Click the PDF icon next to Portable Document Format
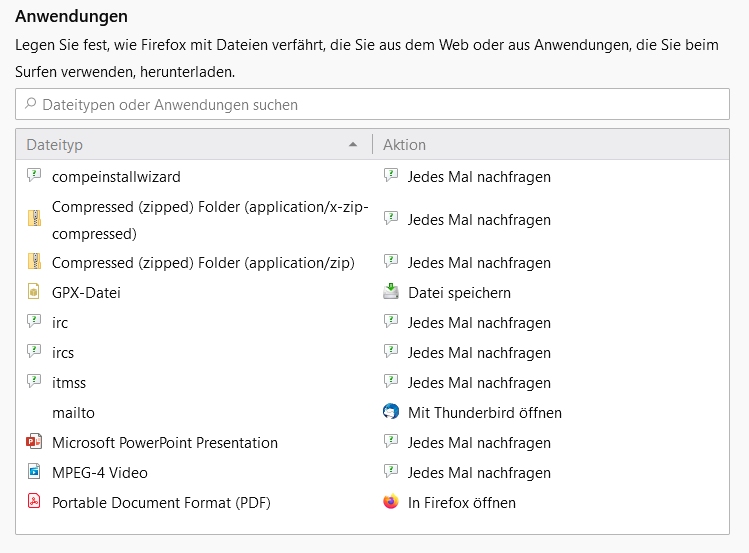The height and width of the screenshot is (553, 749). [x=34, y=502]
